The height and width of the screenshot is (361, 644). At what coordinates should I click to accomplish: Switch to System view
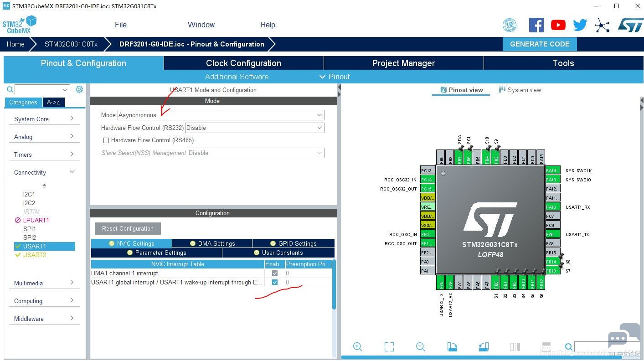520,90
